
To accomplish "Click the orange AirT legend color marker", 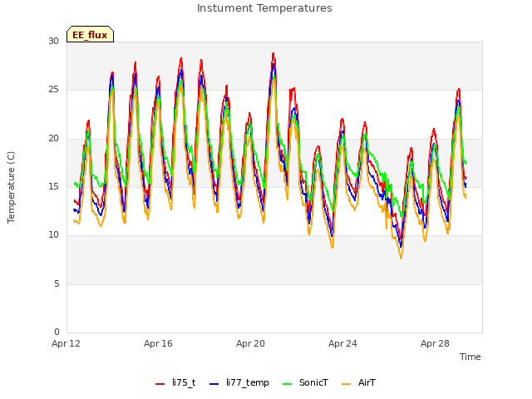I will click(x=346, y=384).
